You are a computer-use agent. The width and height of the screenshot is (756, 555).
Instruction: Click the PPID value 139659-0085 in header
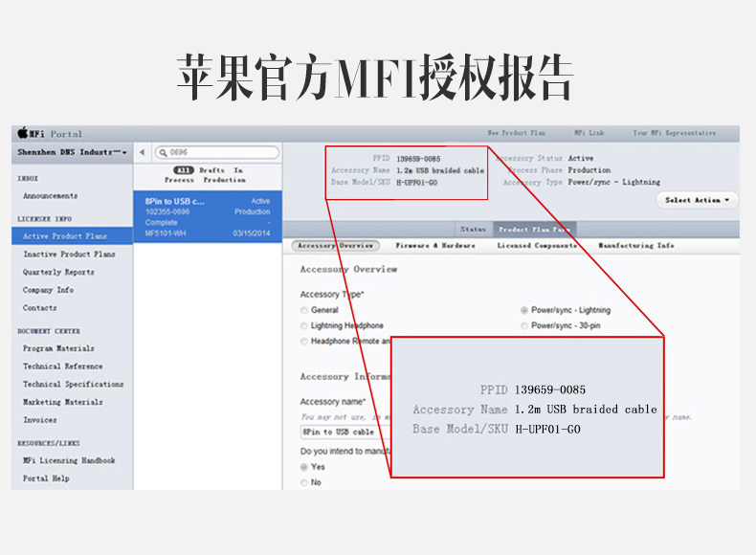pyautogui.click(x=418, y=159)
